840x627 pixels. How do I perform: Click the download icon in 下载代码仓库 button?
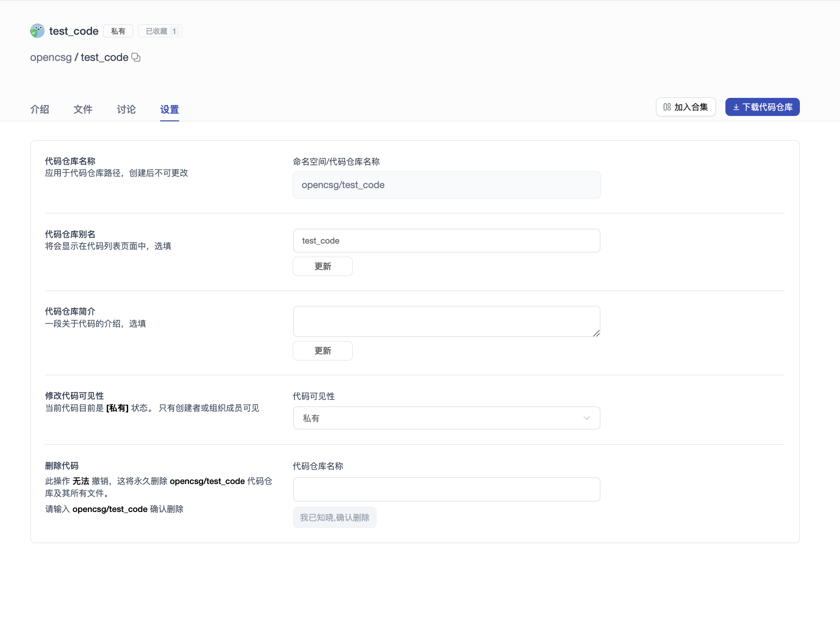(x=736, y=107)
